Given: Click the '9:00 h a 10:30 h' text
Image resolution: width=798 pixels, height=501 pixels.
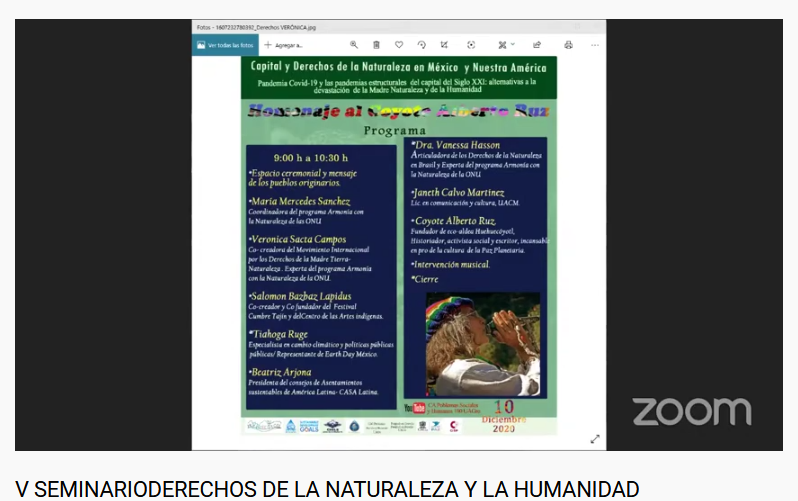Looking at the screenshot, I should (x=310, y=158).
